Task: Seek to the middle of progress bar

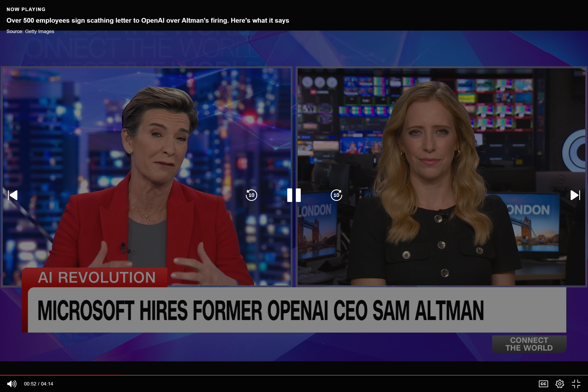Action: 294,375
